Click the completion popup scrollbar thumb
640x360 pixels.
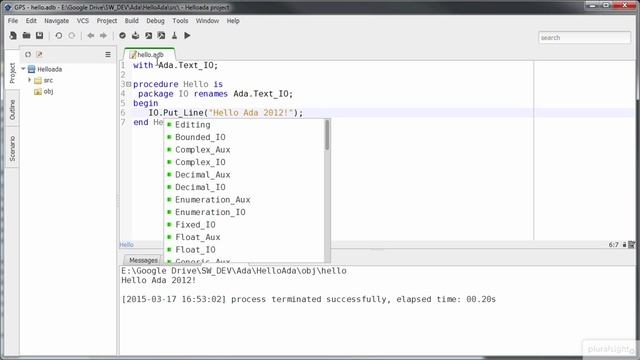pos(327,135)
